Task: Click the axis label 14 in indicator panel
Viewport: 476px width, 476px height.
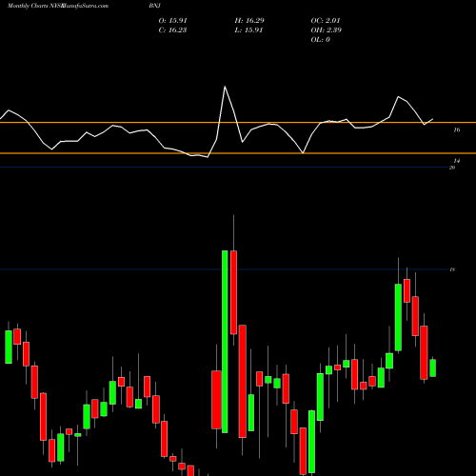Action: [457, 161]
